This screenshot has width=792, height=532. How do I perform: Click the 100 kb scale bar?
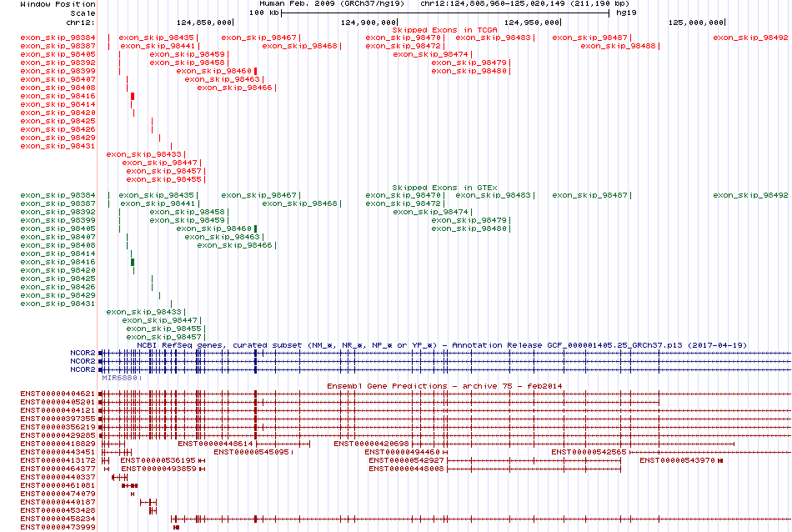point(445,13)
